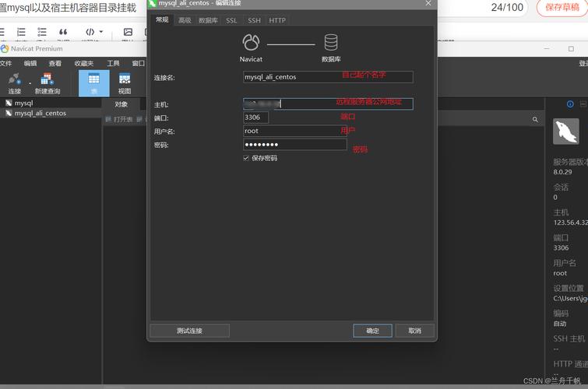Click the ordered list icon in the editor toolbar

21,32
